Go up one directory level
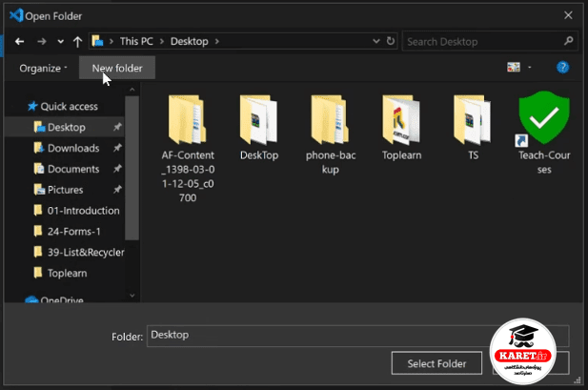The height and width of the screenshot is (390, 588). (x=77, y=41)
